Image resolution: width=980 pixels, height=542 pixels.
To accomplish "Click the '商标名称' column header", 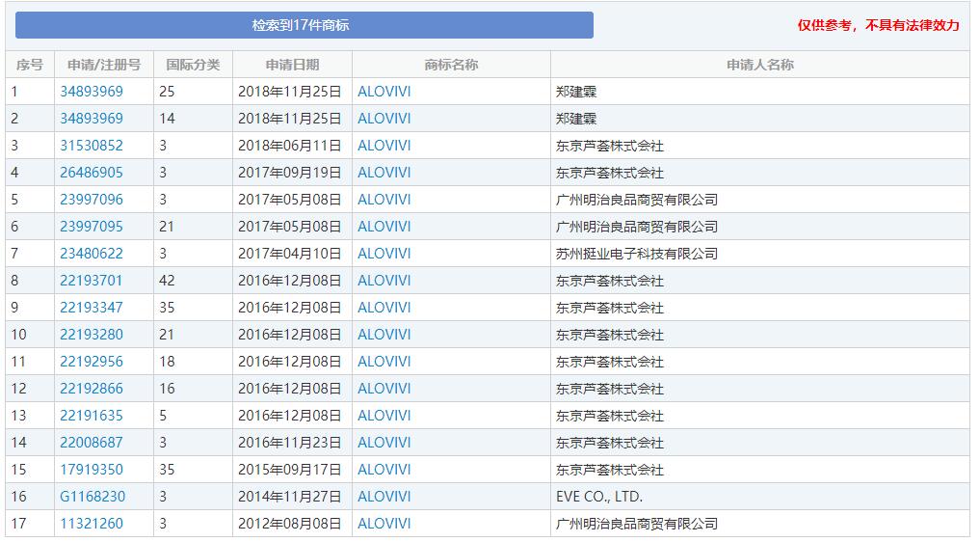I will click(451, 65).
